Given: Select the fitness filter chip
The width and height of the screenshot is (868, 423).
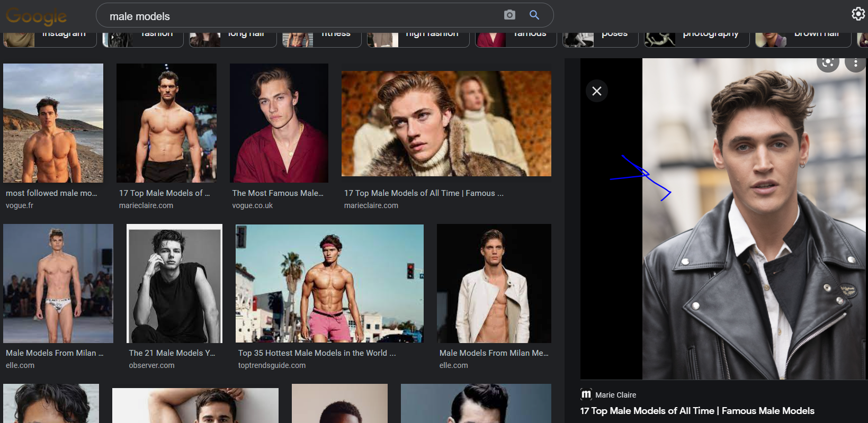Looking at the screenshot, I should coord(322,36).
